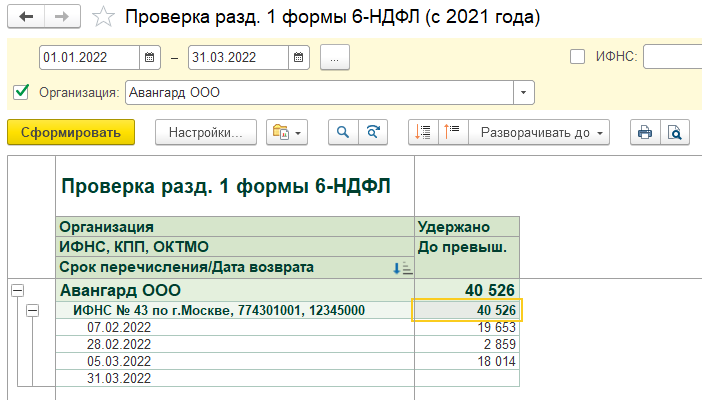This screenshot has height=400, width=702.
Task: Expand all groups icon
Action: pos(423,132)
